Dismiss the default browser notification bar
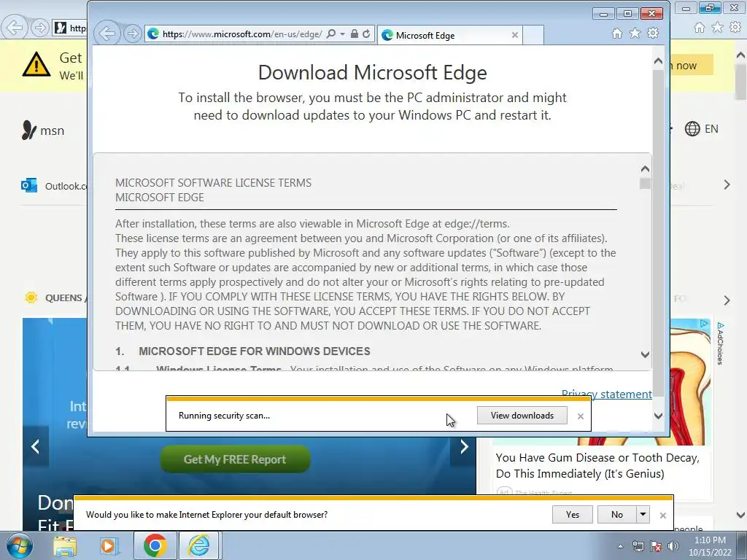Screen dimensions: 747x560 [x=662, y=516]
